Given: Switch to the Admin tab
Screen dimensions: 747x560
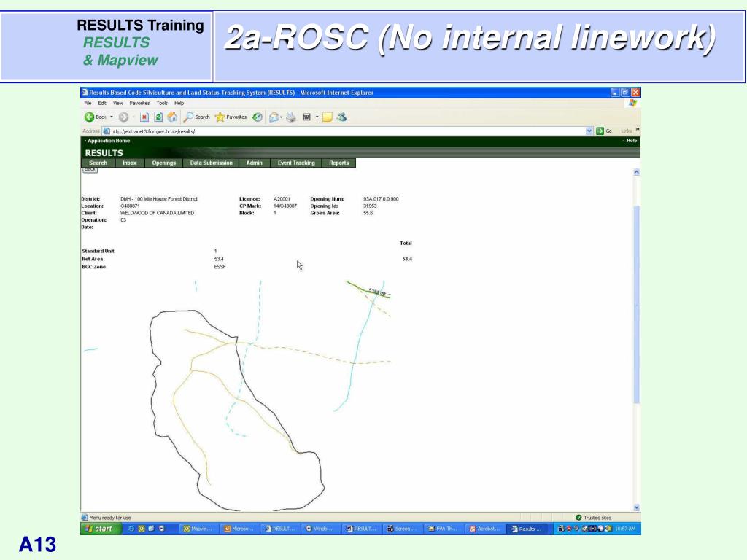Looking at the screenshot, I should 255,163.
